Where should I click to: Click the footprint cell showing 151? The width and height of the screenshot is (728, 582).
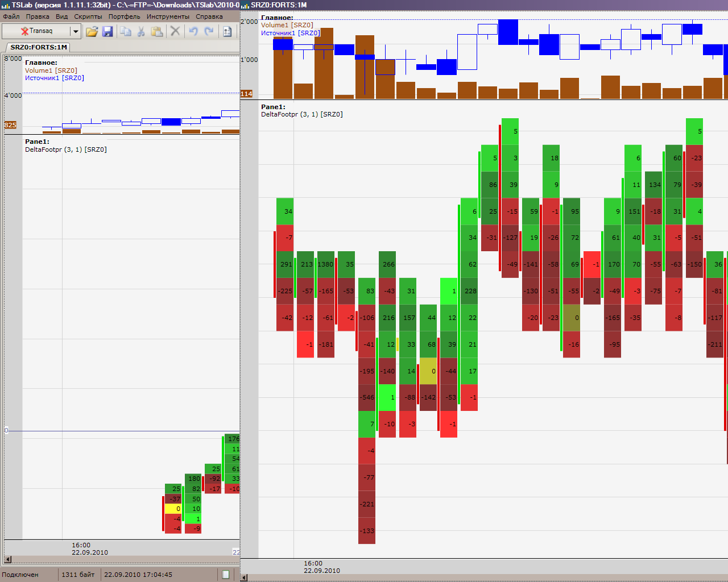tap(633, 211)
